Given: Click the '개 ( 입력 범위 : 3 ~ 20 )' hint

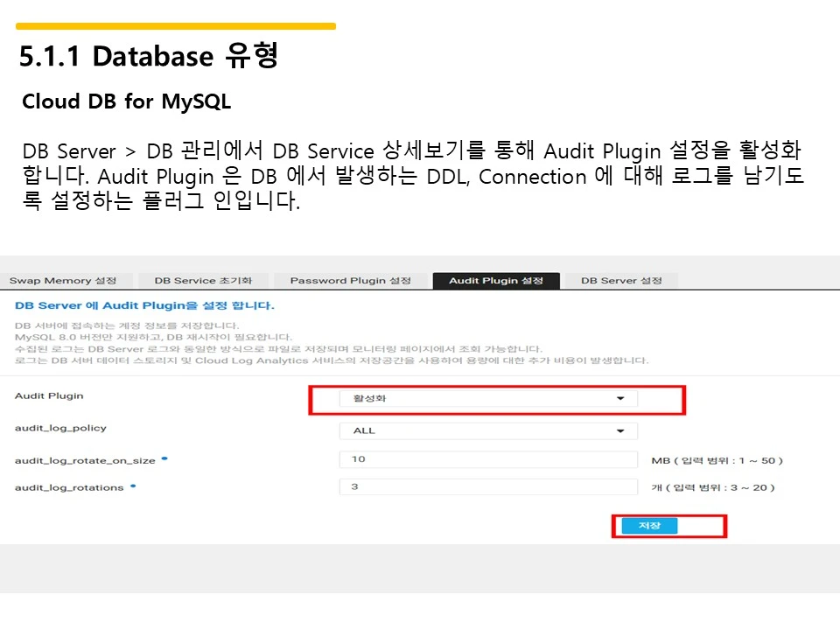Looking at the screenshot, I should [x=713, y=487].
